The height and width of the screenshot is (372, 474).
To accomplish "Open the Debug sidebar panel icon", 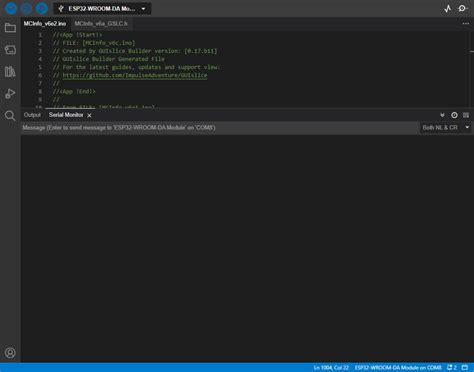I will 10,94.
